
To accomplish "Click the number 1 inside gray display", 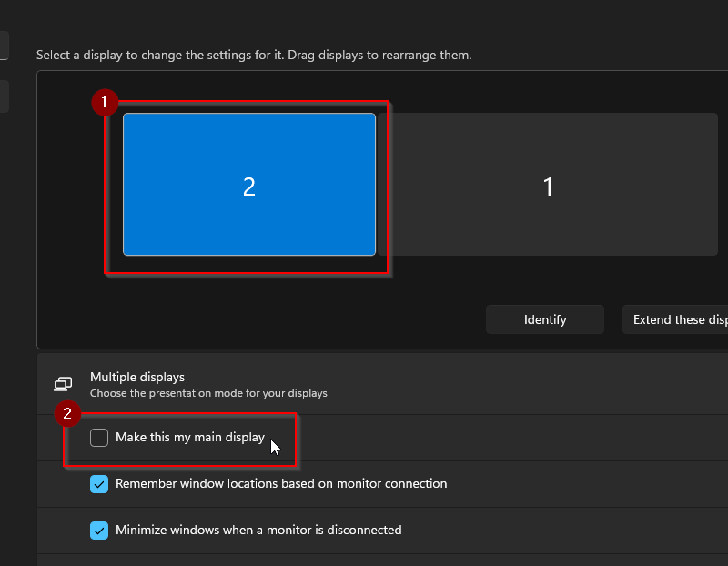I will (548, 187).
